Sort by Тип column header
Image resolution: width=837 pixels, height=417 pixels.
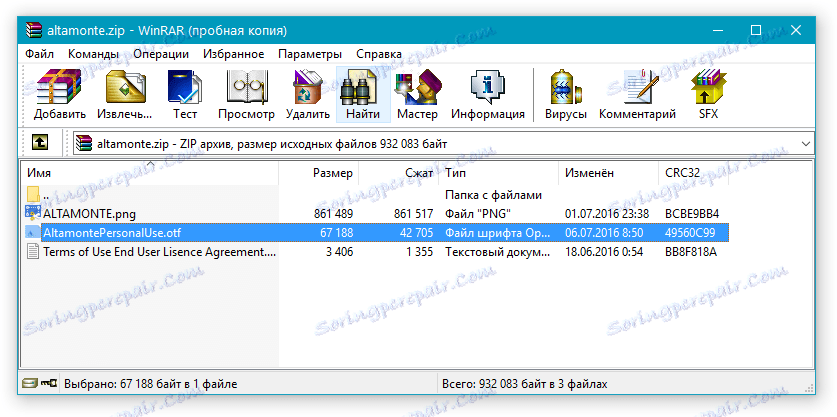point(499,173)
